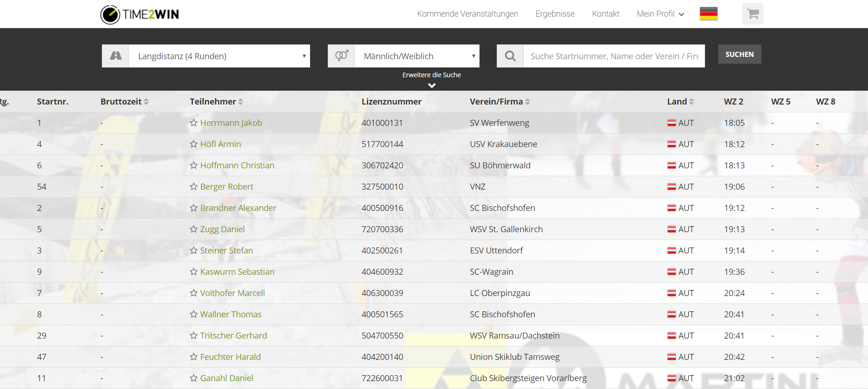This screenshot has height=389, width=868.
Task: Open Feuchter Harald participant link
Action: point(231,357)
